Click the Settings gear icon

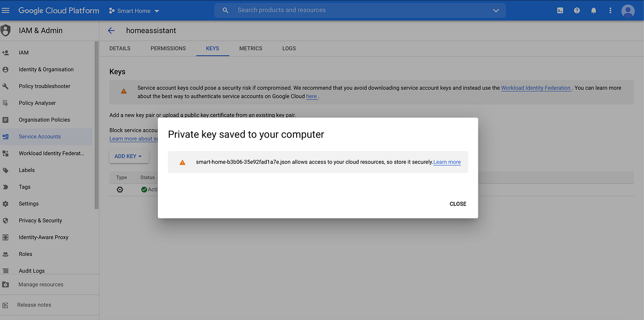click(6, 204)
